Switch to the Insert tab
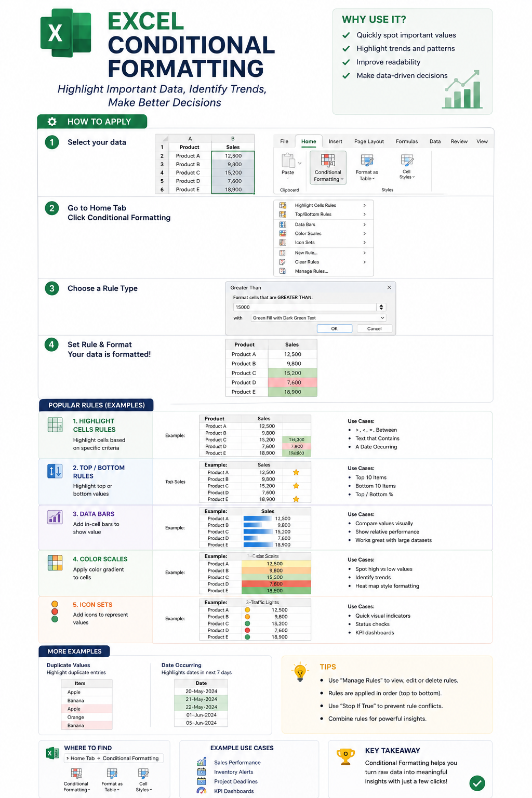 pos(336,141)
